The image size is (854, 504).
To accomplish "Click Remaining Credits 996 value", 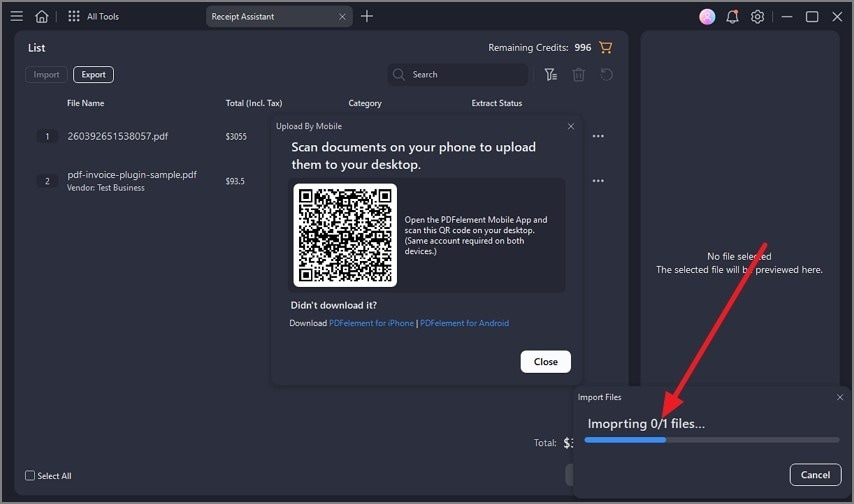I will [582, 47].
